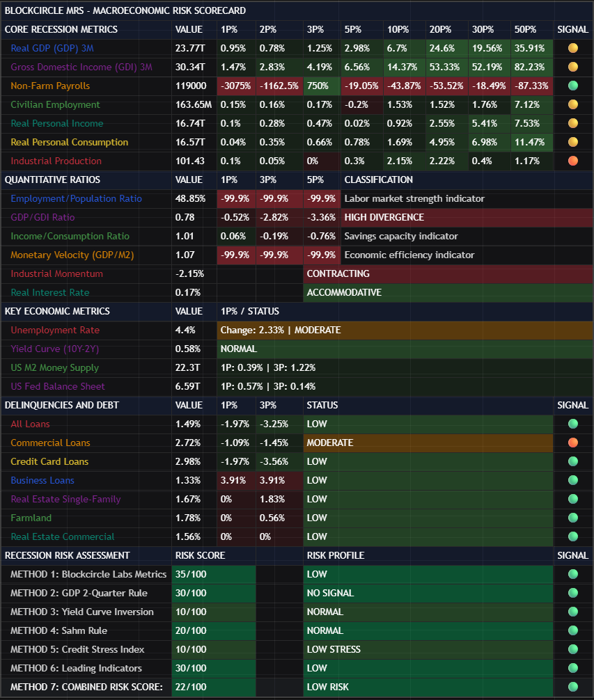Select the 22/100 combined risk score value
The image size is (594, 700).
(x=191, y=687)
